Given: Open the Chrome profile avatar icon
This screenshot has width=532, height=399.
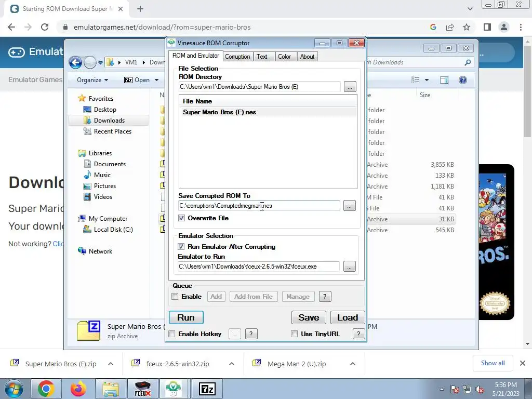Looking at the screenshot, I should (x=504, y=27).
